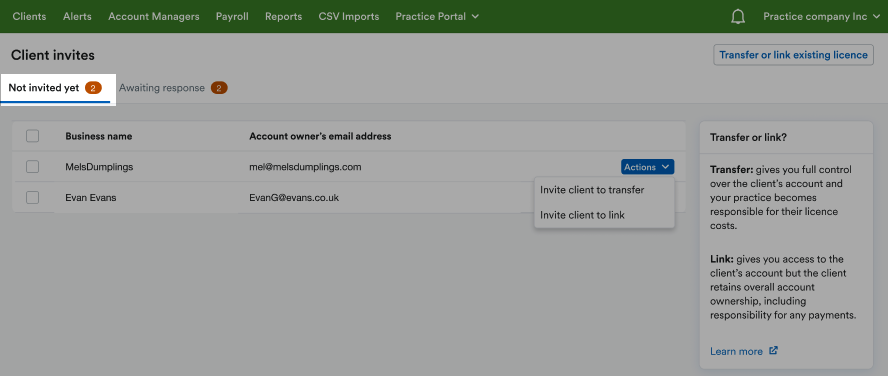This screenshot has height=376, width=888.
Task: Tick the checkbox for MelsDumplings
Action: 32,166
